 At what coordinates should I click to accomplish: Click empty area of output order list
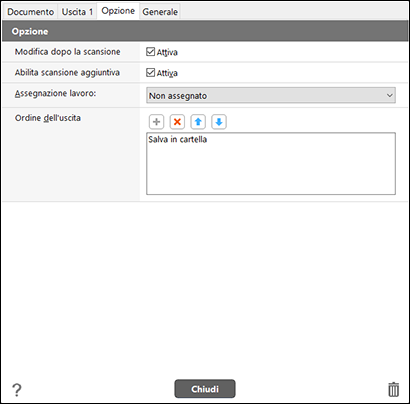click(271, 170)
